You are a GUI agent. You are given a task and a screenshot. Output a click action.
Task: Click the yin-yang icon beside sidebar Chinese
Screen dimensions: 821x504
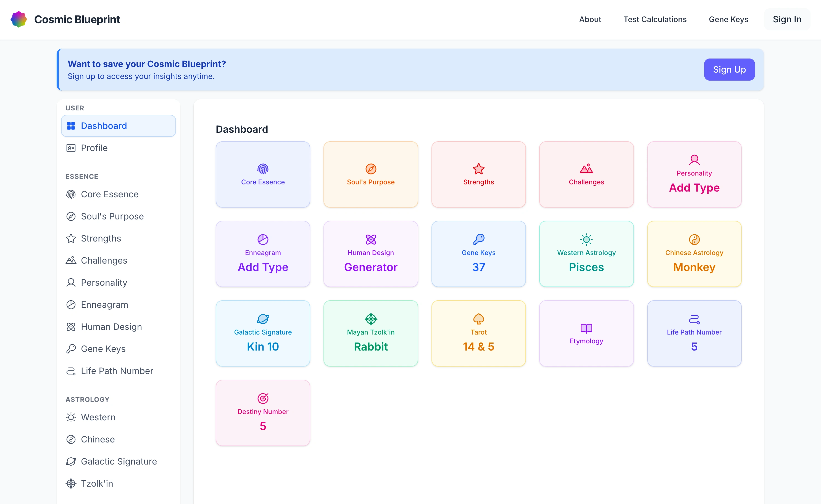click(71, 439)
